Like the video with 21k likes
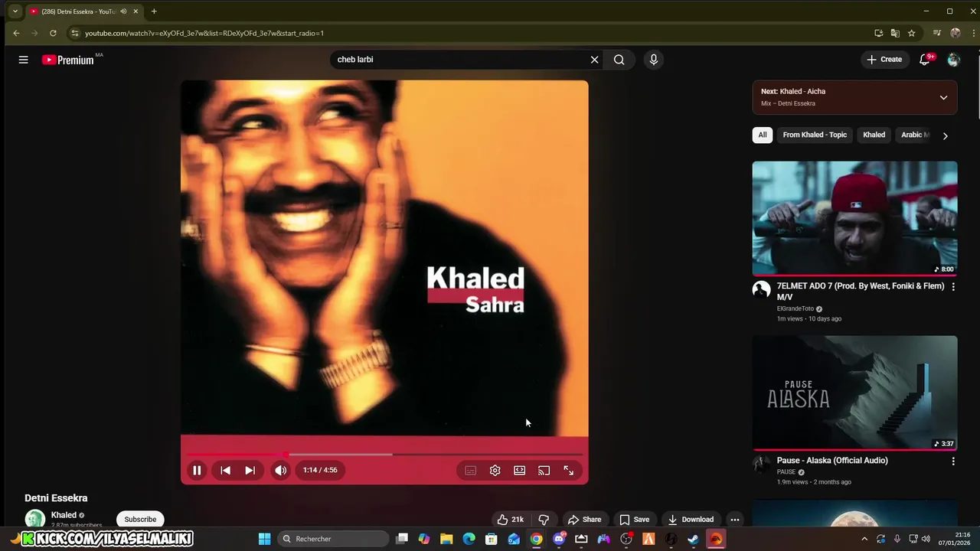The image size is (980, 551). [x=510, y=520]
